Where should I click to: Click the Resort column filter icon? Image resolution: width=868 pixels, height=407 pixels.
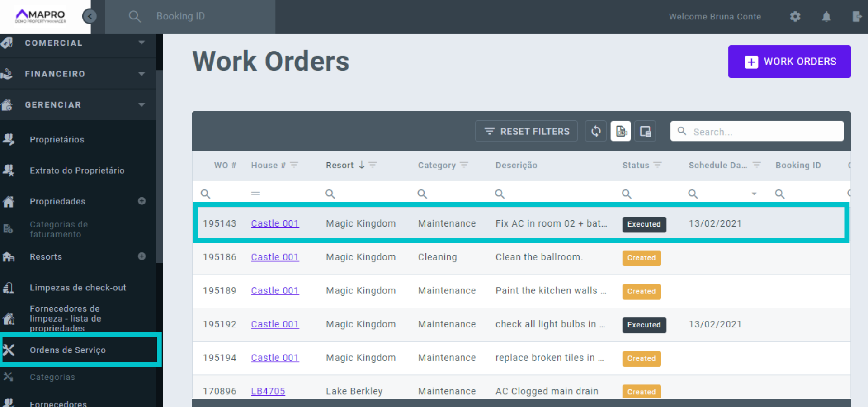[x=373, y=165]
